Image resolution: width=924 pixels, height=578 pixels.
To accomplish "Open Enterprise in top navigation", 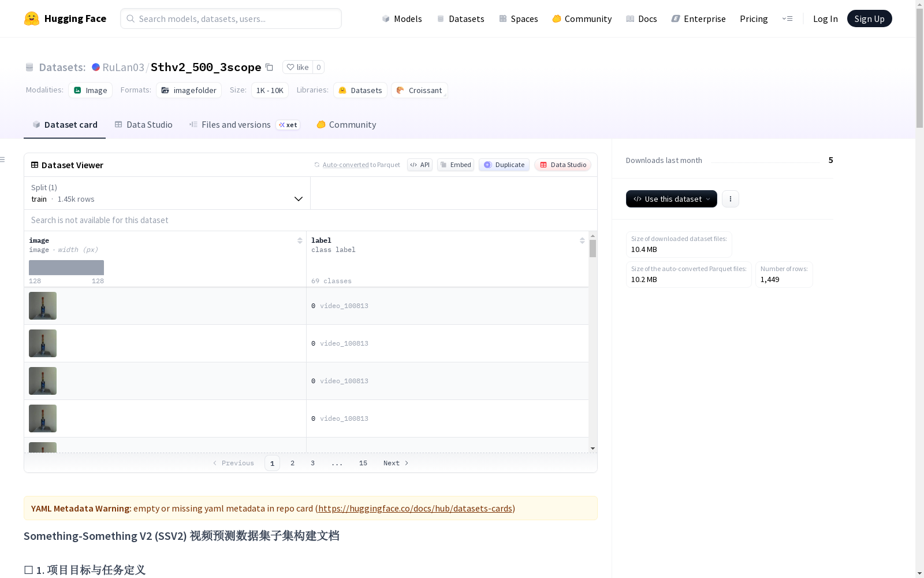I will [x=699, y=18].
